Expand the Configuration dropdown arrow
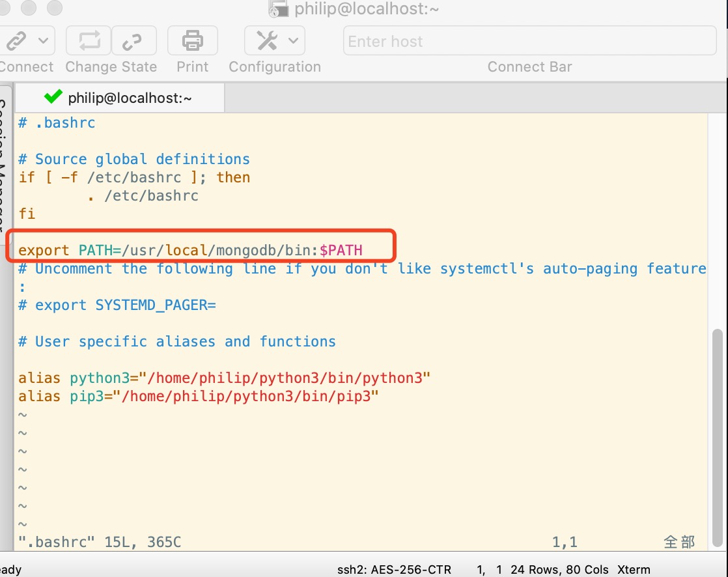This screenshot has width=728, height=577. (x=293, y=41)
